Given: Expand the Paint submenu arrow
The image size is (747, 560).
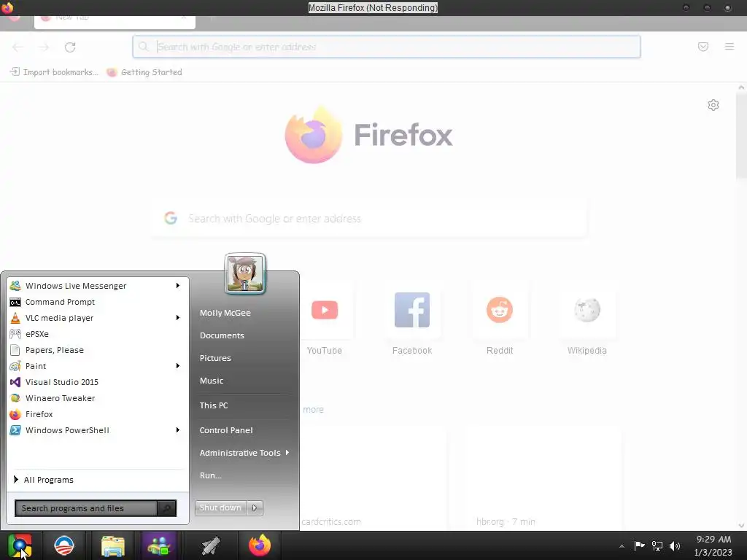Looking at the screenshot, I should click(178, 366).
